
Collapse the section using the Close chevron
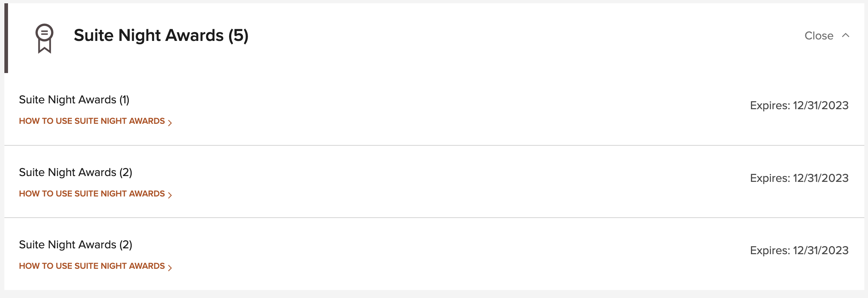(x=845, y=35)
